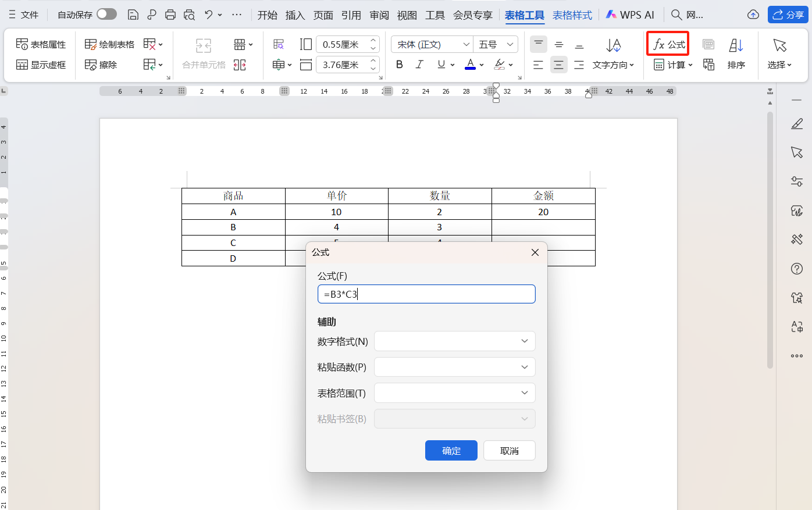Image resolution: width=812 pixels, height=510 pixels.
Task: Expand the 粘贴函数 paste function dropdown
Action: pos(454,366)
